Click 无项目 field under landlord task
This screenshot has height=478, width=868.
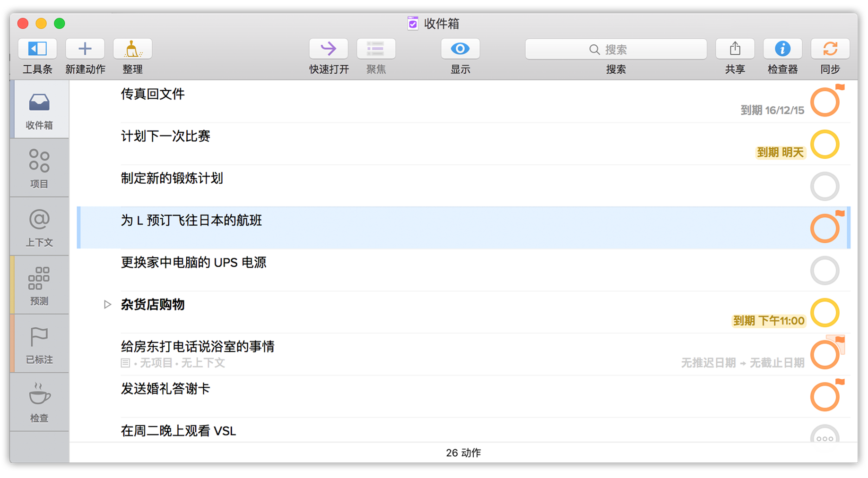coord(156,363)
